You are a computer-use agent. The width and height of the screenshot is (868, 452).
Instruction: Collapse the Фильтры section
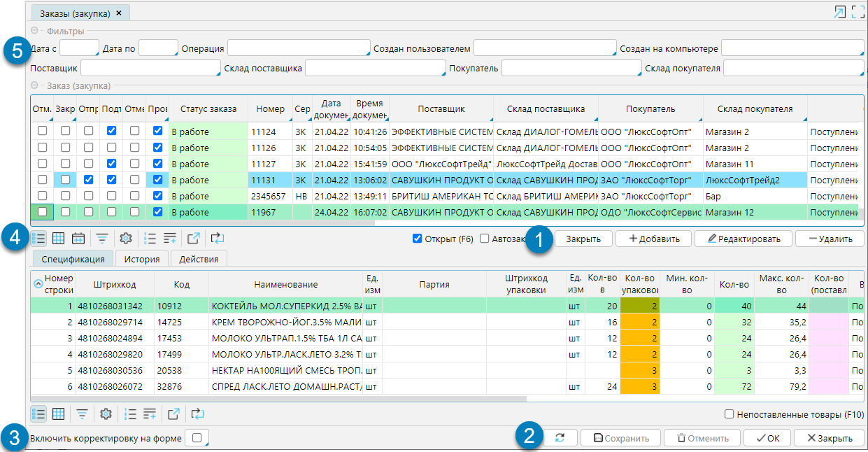point(35,31)
